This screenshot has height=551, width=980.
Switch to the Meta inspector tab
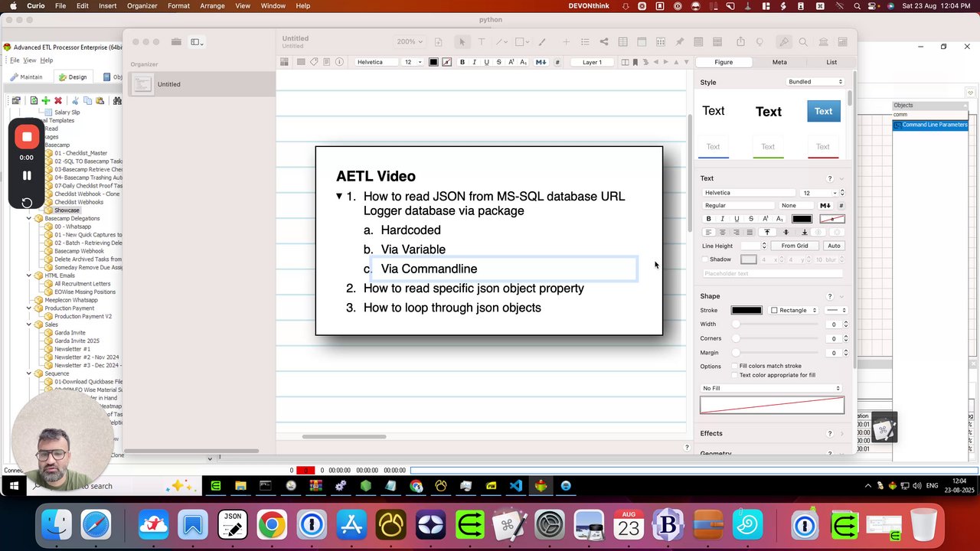[779, 62]
